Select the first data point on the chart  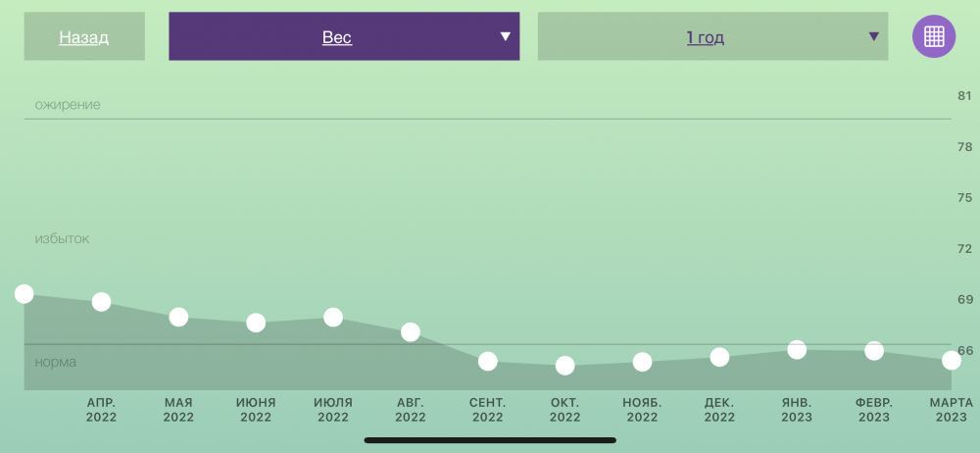click(x=24, y=293)
